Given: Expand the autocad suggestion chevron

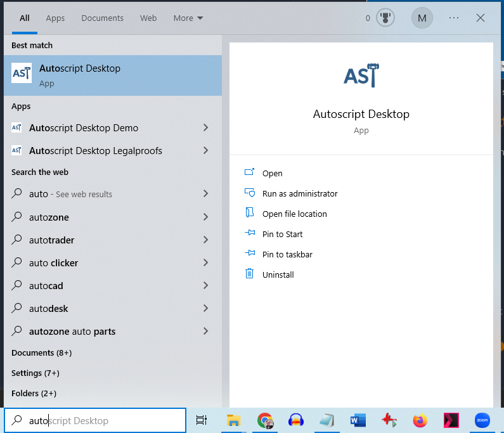Looking at the screenshot, I should click(x=205, y=285).
